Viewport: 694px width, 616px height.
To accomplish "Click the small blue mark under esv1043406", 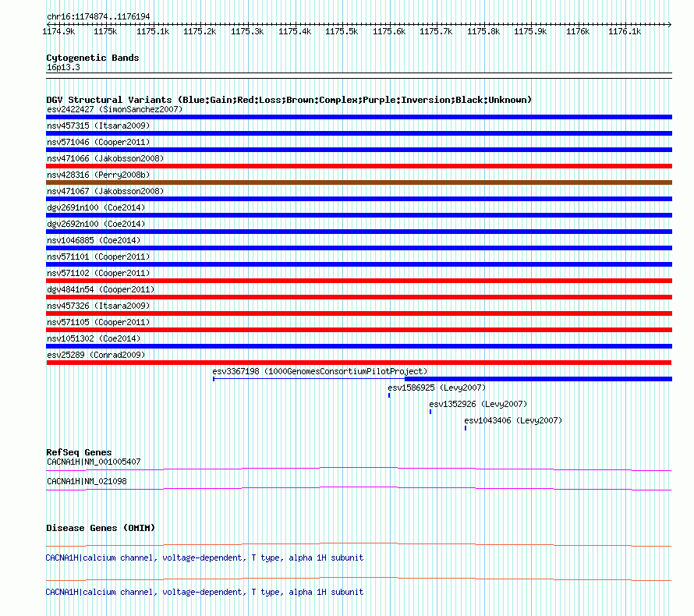I will click(466, 428).
